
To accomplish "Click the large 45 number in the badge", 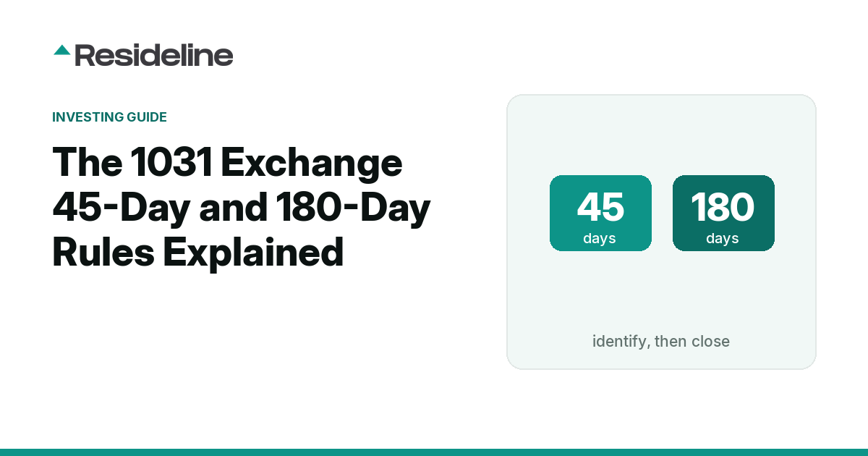I will point(600,208).
